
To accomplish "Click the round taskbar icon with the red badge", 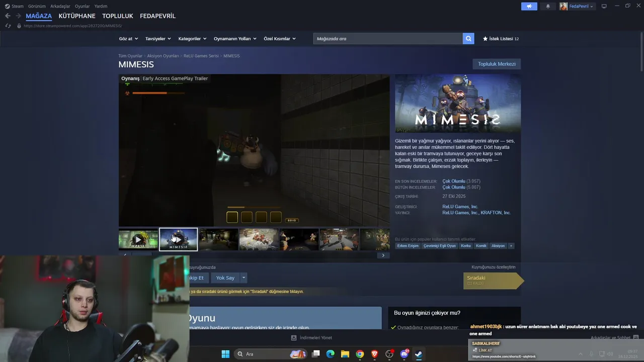I will click(x=389, y=354).
